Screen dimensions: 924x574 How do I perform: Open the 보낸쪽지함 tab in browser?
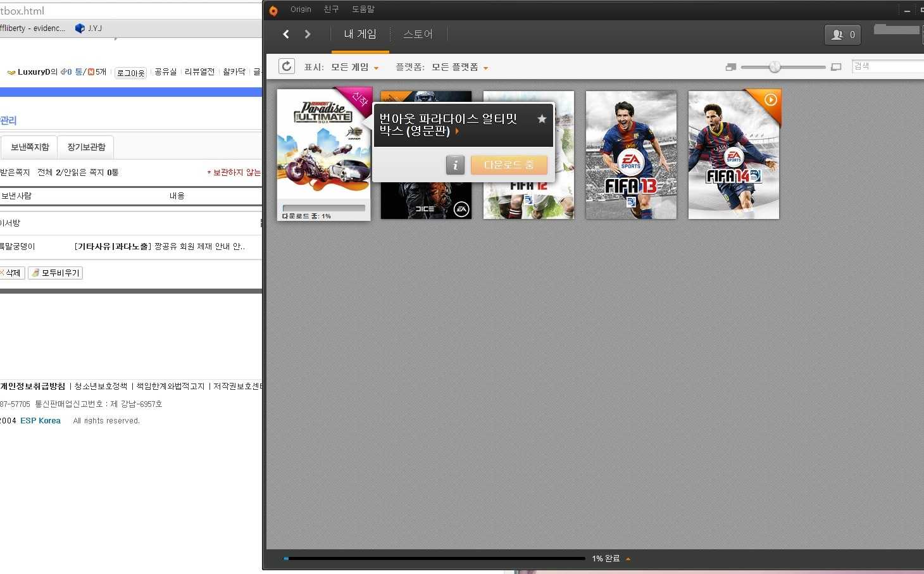tap(29, 147)
